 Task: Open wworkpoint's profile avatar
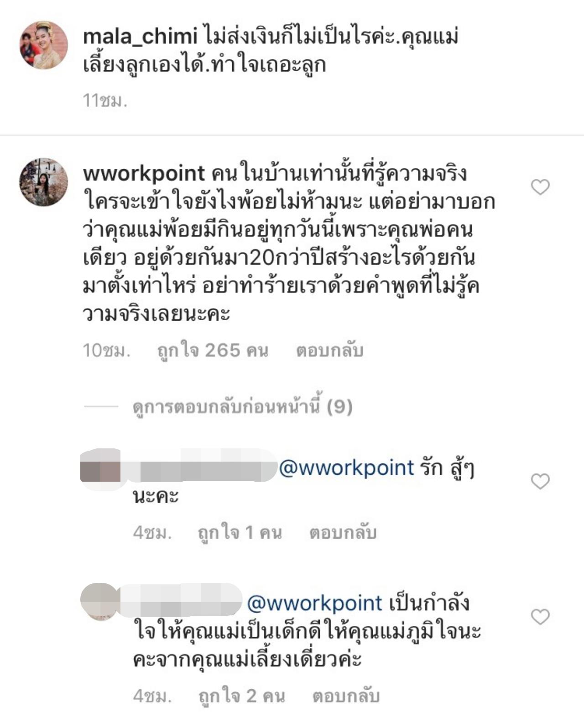click(43, 182)
